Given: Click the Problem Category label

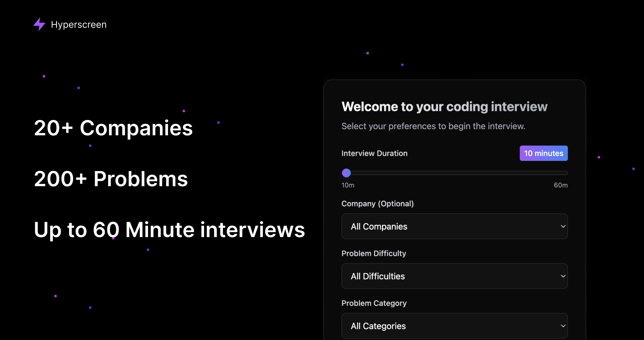Looking at the screenshot, I should [x=374, y=303].
